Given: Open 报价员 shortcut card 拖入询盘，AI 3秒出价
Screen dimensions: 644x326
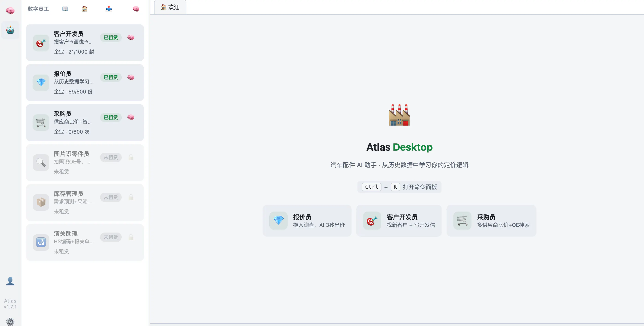Looking at the screenshot, I should point(307,221).
